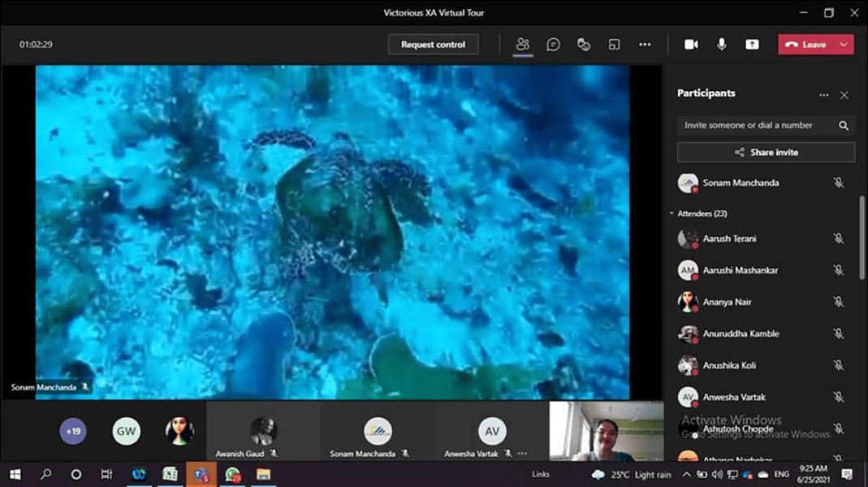Screen dimensions: 868x487
Task: Click Anuruddha Kamble's avatar picture
Action: click(x=688, y=334)
